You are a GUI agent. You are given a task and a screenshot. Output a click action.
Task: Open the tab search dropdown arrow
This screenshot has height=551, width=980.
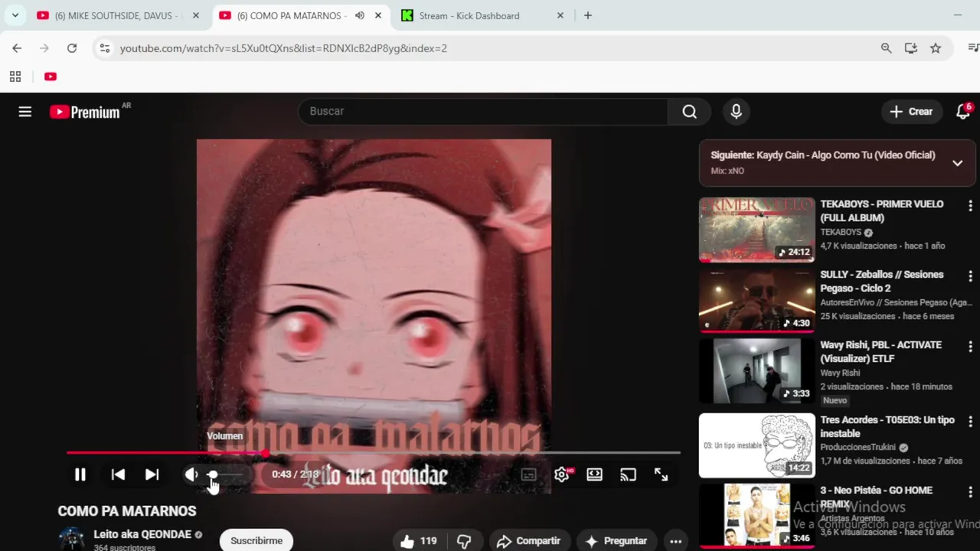15,15
